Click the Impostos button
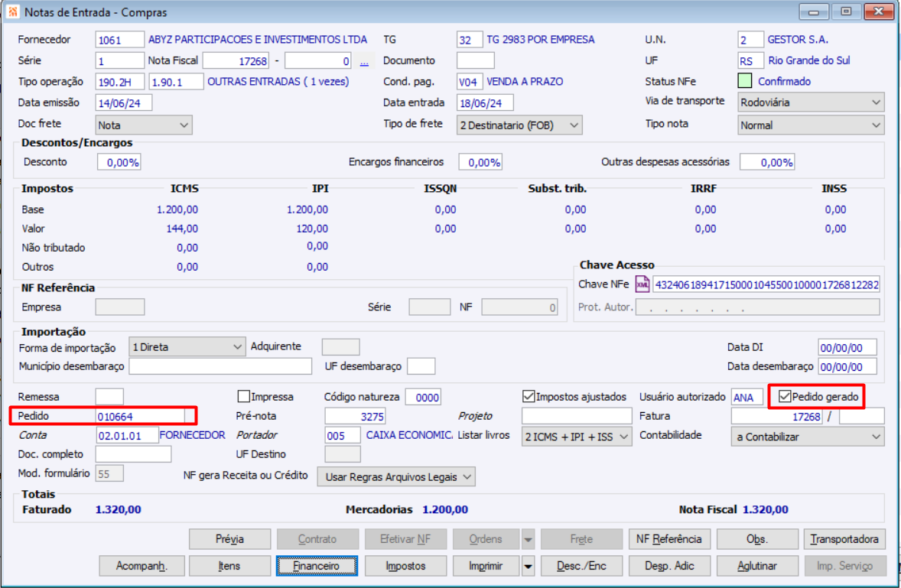Screen dimensions: 901x588 (405, 566)
